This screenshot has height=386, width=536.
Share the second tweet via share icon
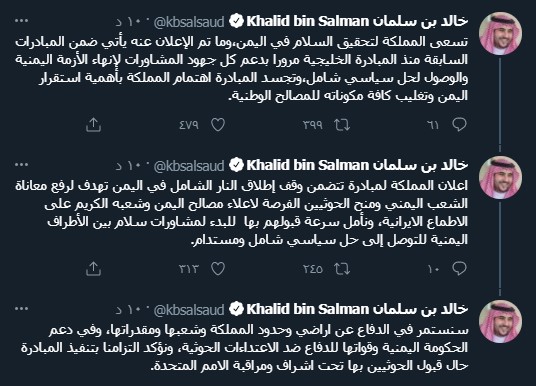(93, 269)
